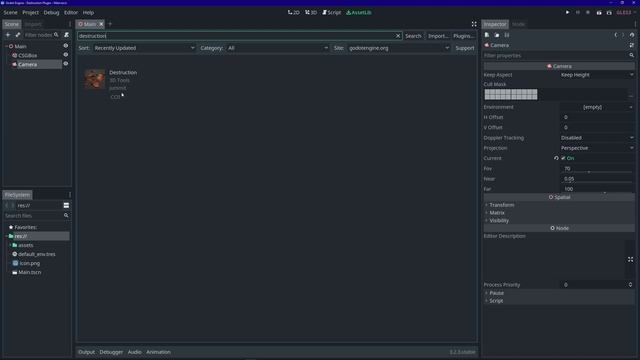Screen dimensions: 640x360
Task: Open Scene dock options menu dots
Action: coord(70,24)
